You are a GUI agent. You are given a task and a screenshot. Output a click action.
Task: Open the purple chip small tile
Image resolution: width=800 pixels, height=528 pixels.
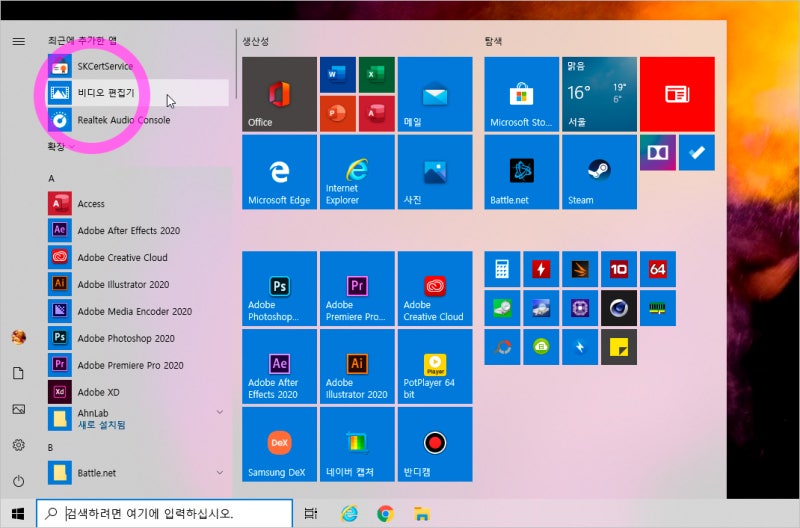(580, 308)
